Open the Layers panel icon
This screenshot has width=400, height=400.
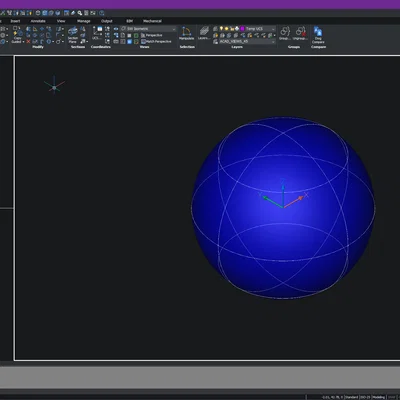pos(204,33)
